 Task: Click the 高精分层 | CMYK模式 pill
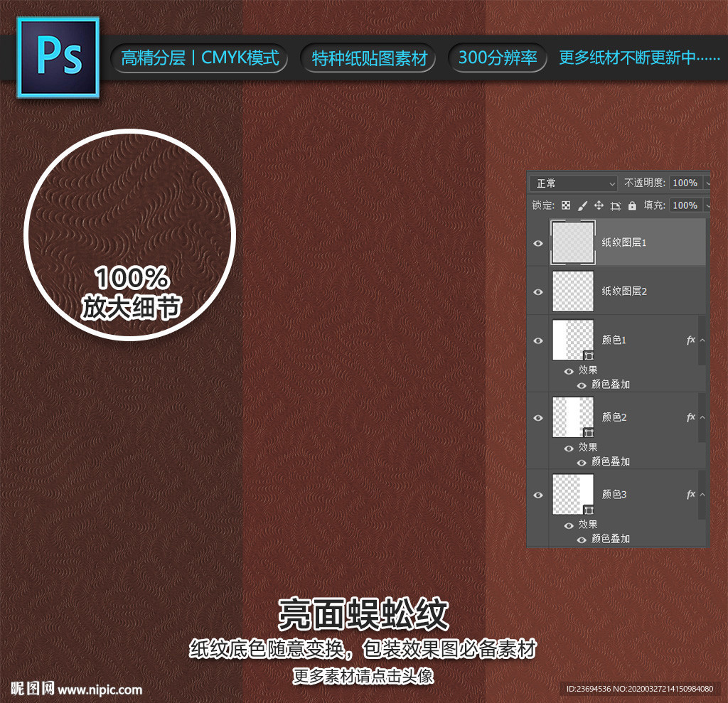click(x=199, y=58)
